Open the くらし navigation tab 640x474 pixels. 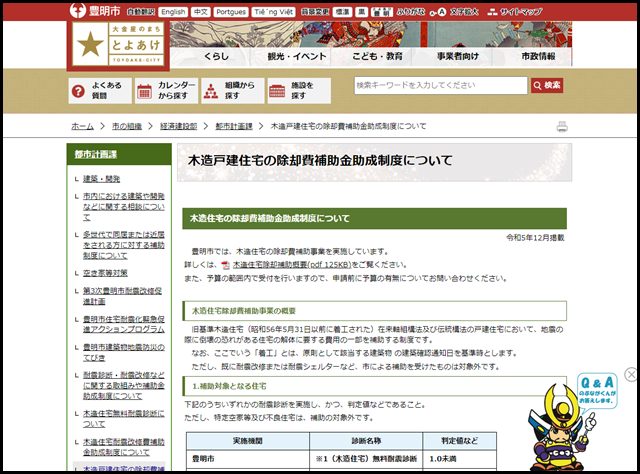coord(217,57)
